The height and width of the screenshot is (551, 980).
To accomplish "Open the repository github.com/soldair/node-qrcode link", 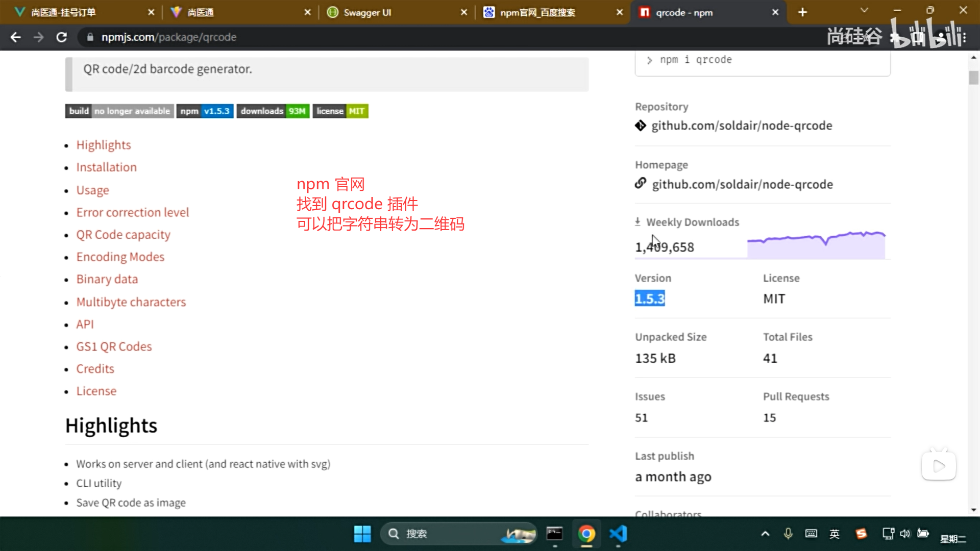I will point(741,126).
